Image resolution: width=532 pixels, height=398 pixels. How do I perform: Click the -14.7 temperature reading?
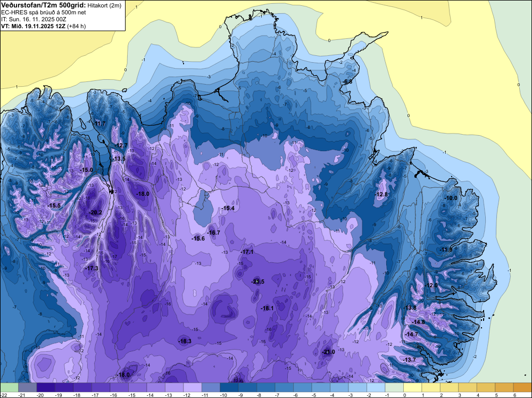pyautogui.click(x=412, y=334)
